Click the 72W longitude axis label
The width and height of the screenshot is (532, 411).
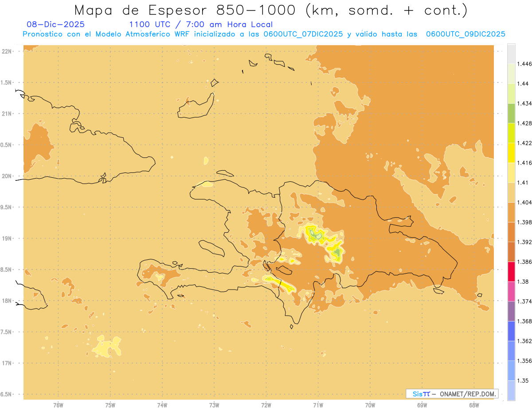pyautogui.click(x=266, y=405)
